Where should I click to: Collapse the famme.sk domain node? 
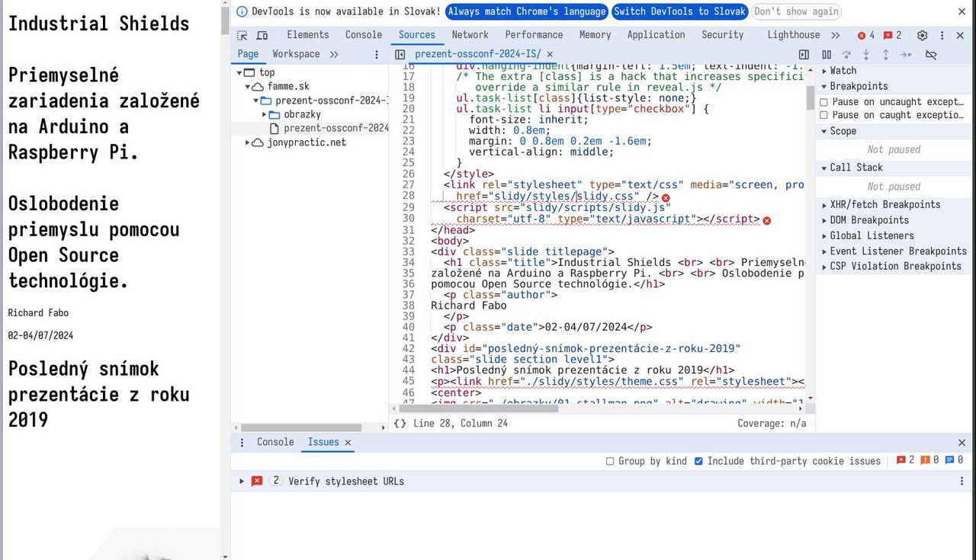tap(248, 87)
